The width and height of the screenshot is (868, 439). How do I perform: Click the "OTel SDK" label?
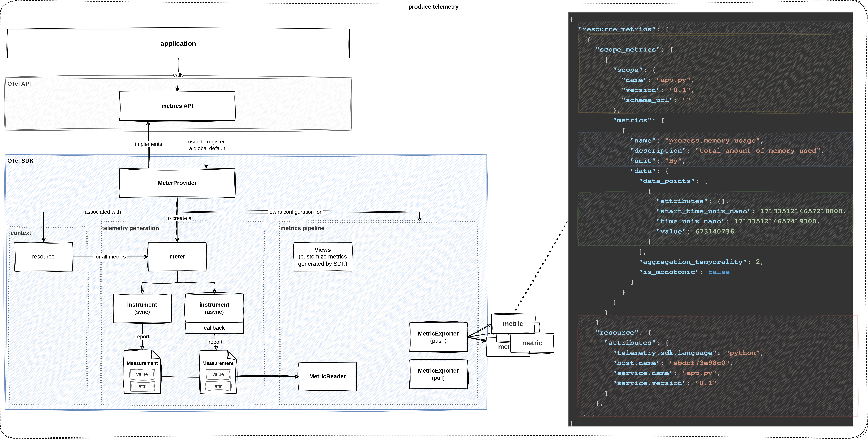[21, 161]
